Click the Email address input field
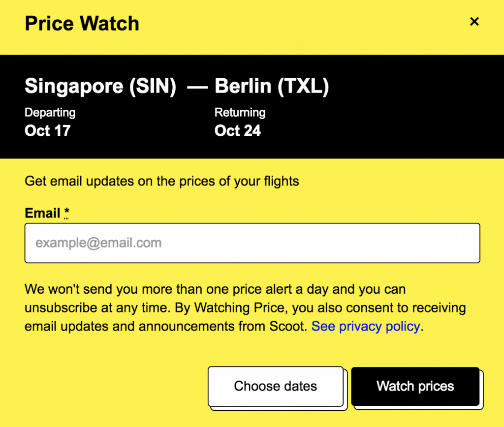This screenshot has height=427, width=504. point(252,243)
